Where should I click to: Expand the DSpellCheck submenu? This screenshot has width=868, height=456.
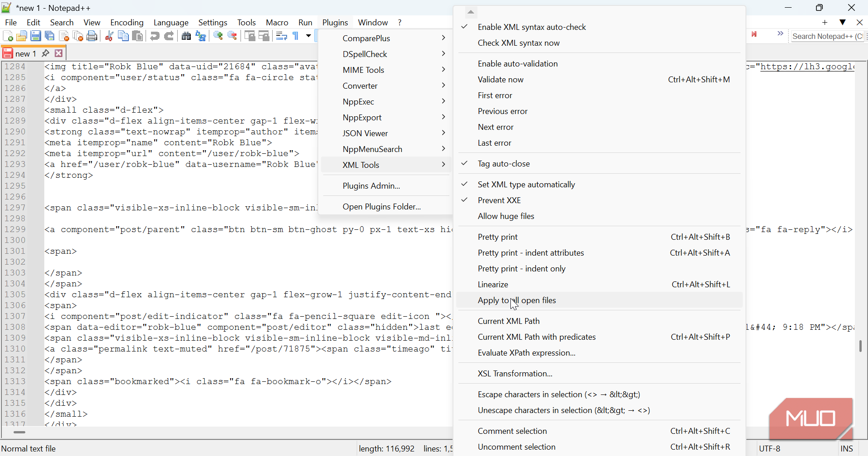coord(386,54)
